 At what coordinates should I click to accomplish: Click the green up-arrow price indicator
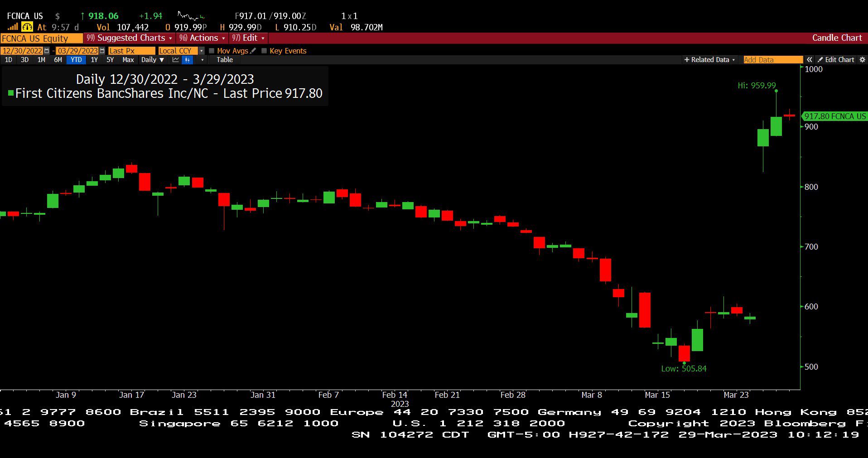coord(82,16)
